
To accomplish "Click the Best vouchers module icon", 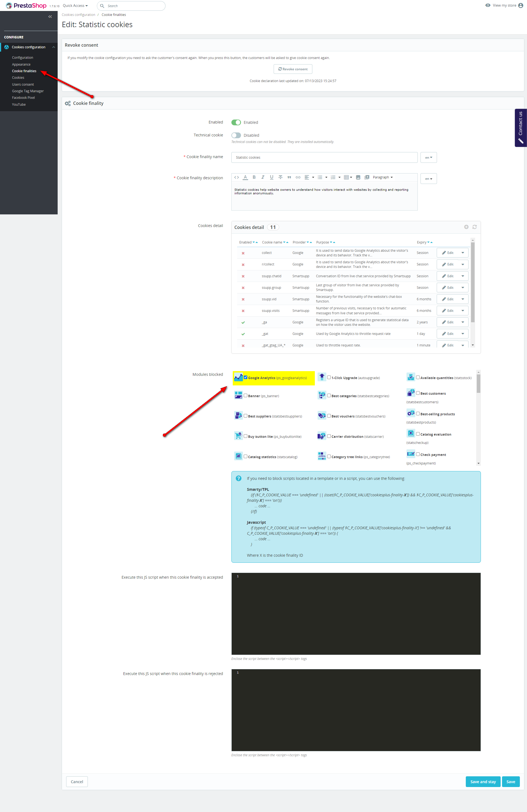I will tap(322, 415).
